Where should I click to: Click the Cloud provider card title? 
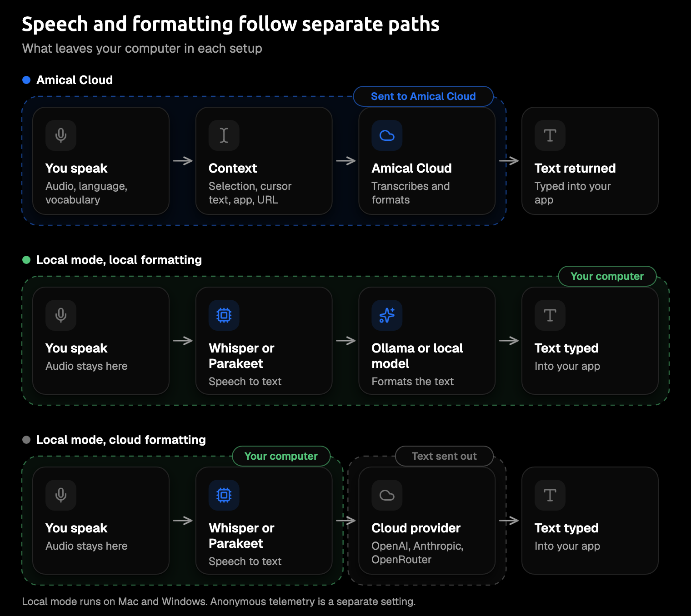[416, 528]
